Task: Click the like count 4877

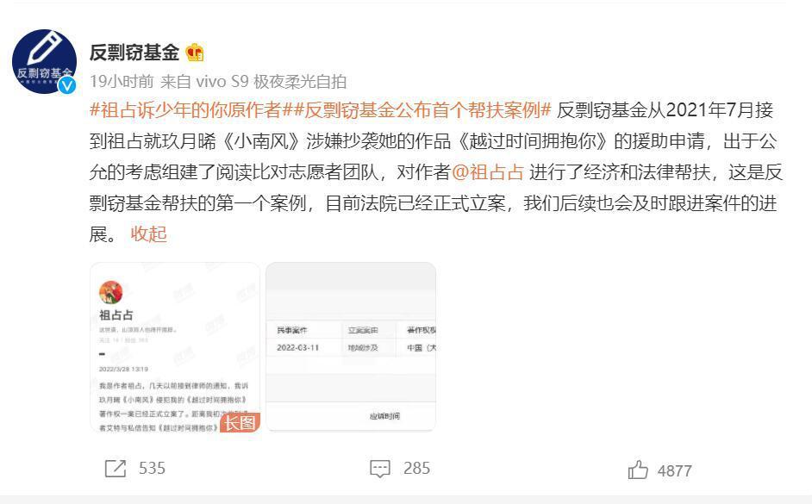Action: [674, 471]
